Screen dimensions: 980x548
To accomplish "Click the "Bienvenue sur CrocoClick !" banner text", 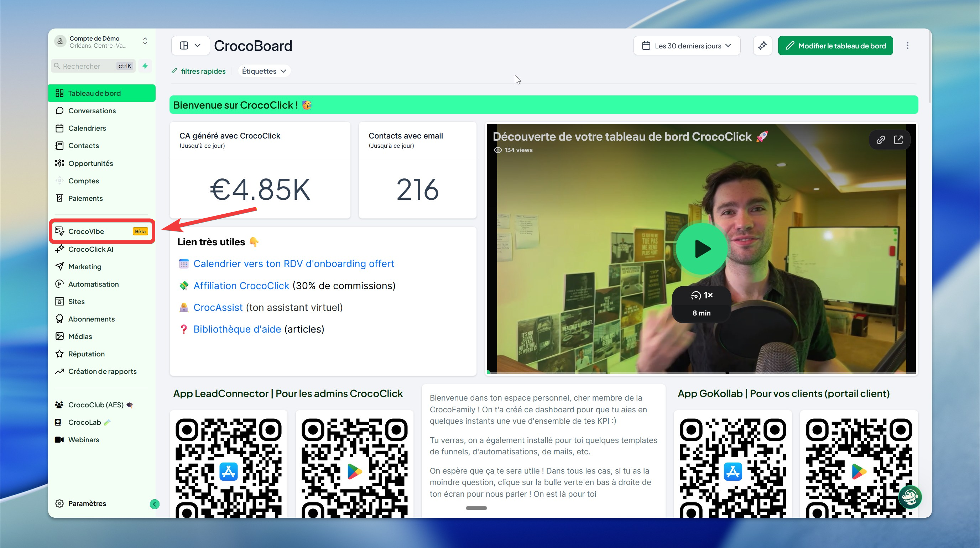I will pos(235,105).
